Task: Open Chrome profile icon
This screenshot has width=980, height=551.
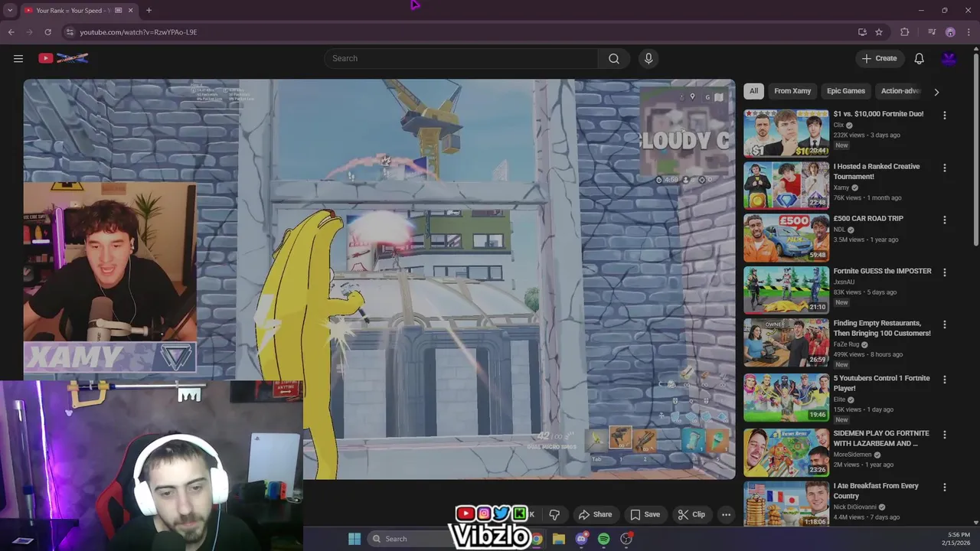Action: [950, 32]
